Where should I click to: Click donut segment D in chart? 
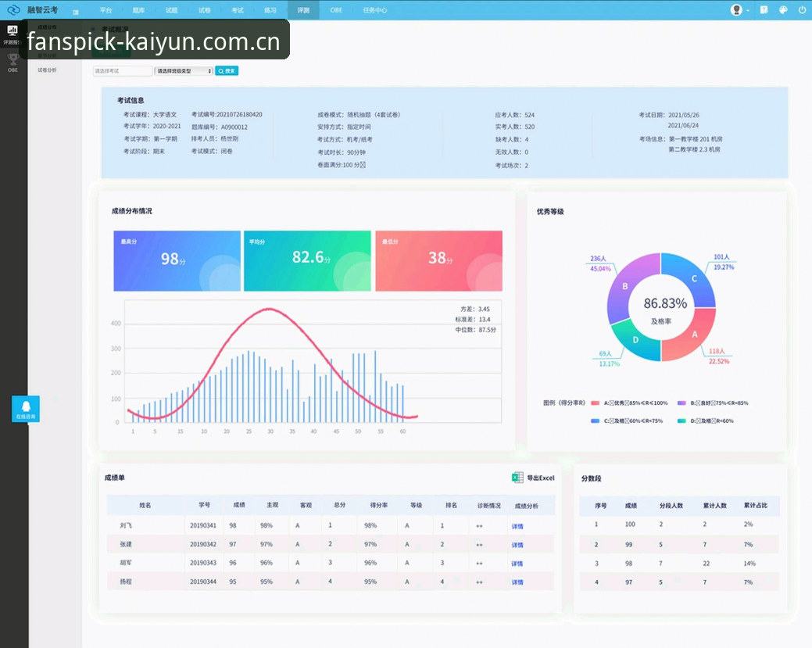click(x=635, y=340)
